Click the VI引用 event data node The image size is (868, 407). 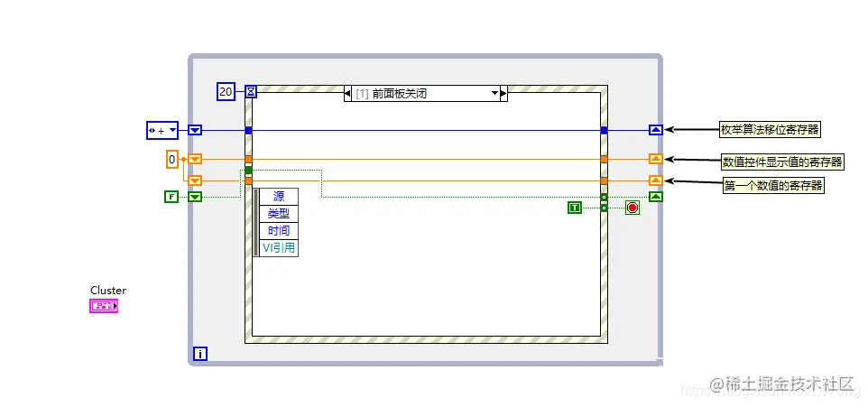pyautogui.click(x=279, y=248)
